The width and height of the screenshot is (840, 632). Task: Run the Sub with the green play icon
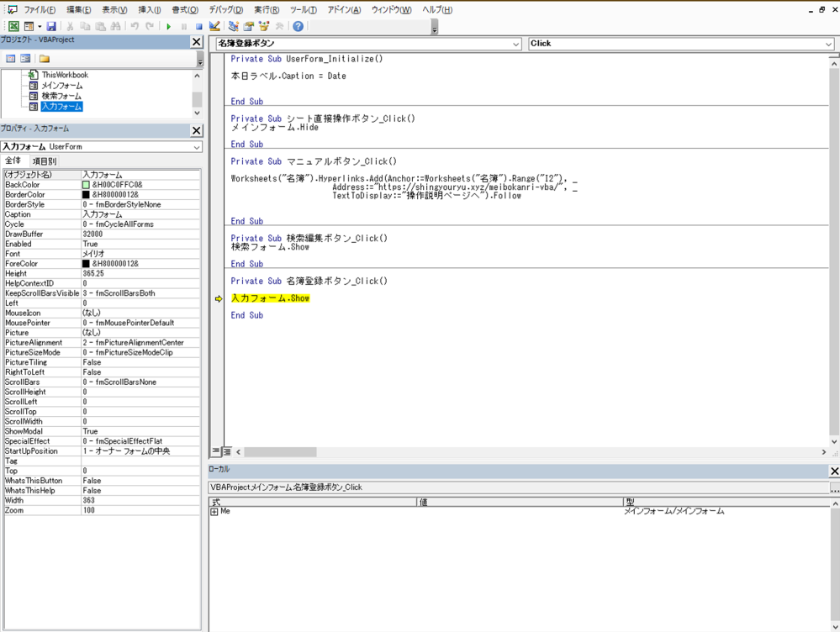pyautogui.click(x=168, y=26)
